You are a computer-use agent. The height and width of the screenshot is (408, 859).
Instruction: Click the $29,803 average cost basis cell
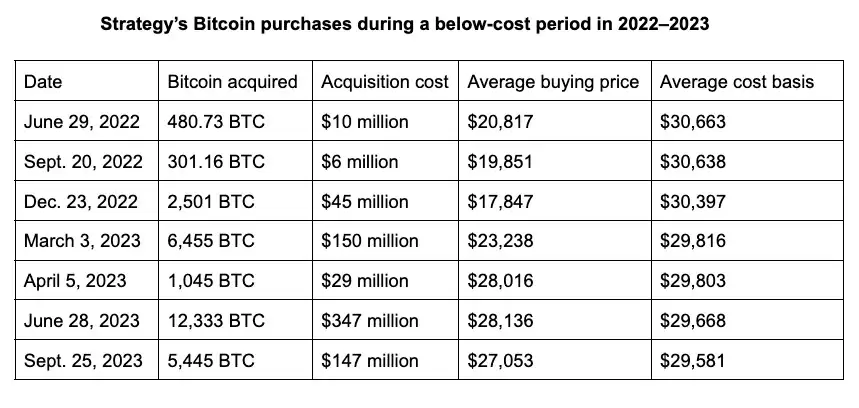pos(693,281)
